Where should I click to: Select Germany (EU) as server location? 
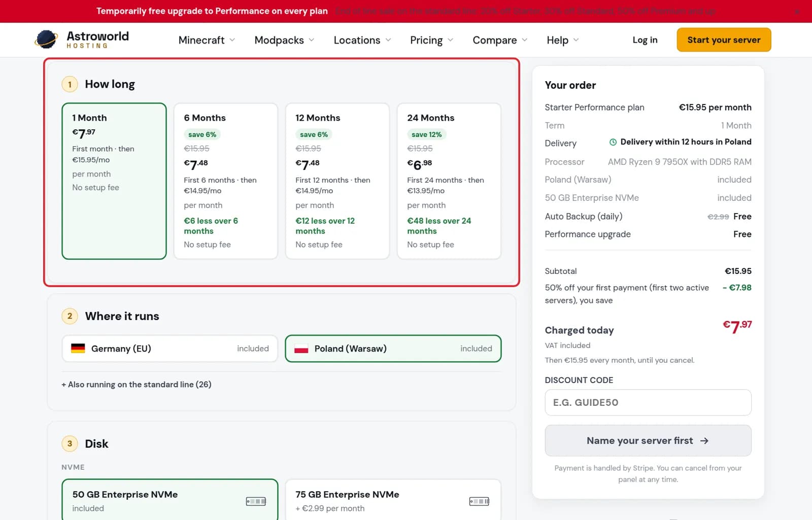click(170, 349)
